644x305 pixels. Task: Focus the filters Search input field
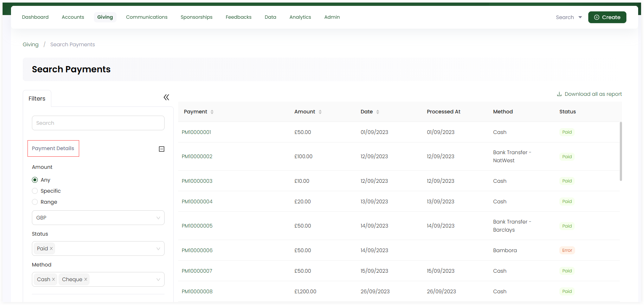(98, 123)
